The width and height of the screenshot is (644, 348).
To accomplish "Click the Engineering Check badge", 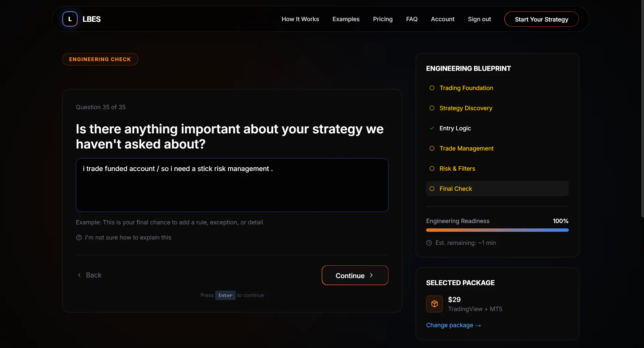I will click(x=100, y=59).
